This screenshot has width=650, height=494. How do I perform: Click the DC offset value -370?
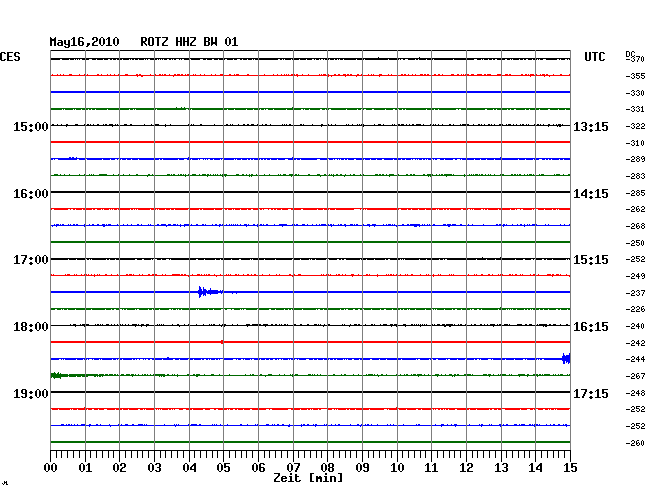point(635,59)
